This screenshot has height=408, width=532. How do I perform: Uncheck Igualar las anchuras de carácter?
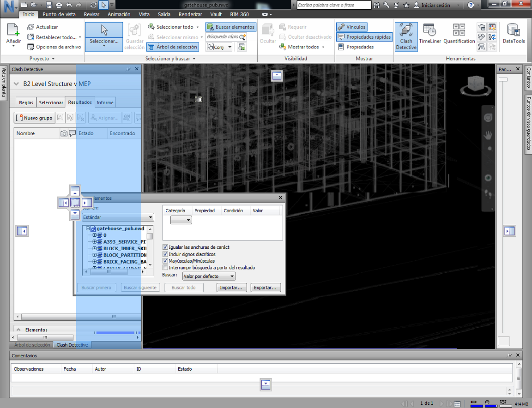click(165, 247)
